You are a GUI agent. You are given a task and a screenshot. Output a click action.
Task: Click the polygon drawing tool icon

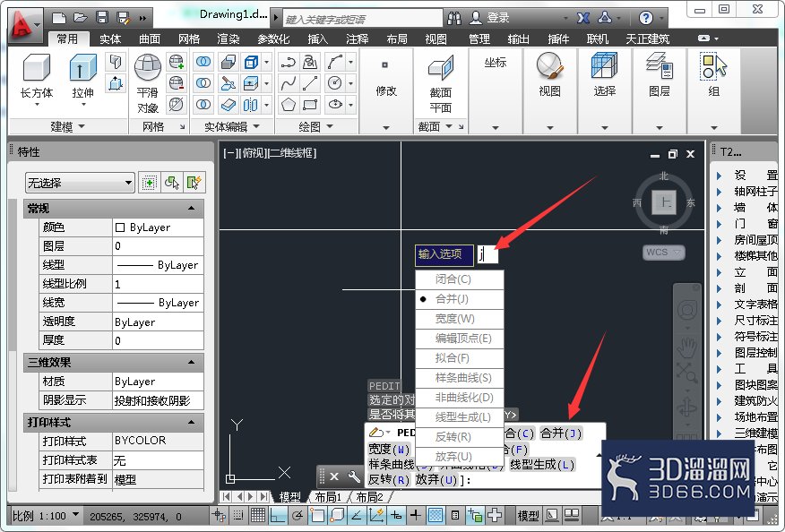[289, 104]
